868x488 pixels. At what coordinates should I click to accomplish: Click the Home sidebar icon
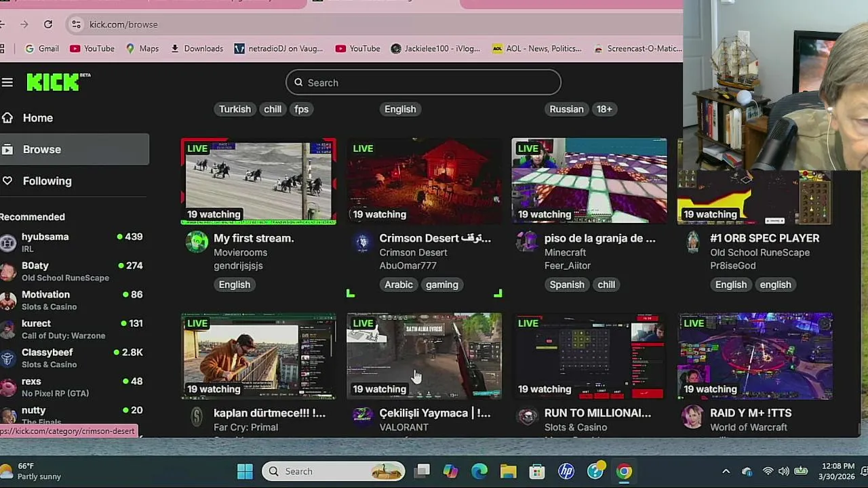(7, 118)
